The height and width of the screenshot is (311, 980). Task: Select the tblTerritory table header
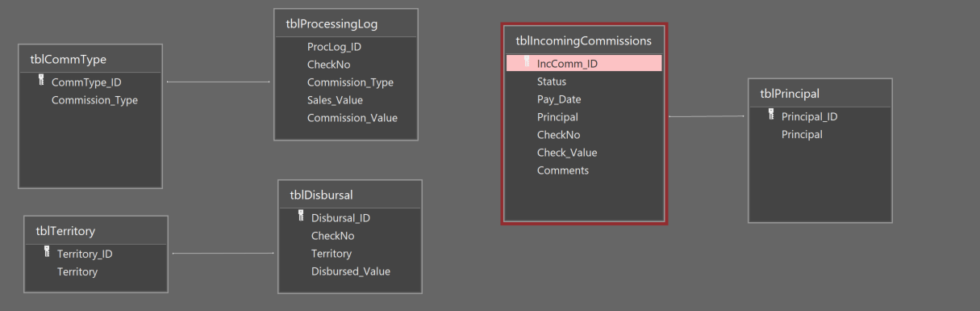(96, 231)
